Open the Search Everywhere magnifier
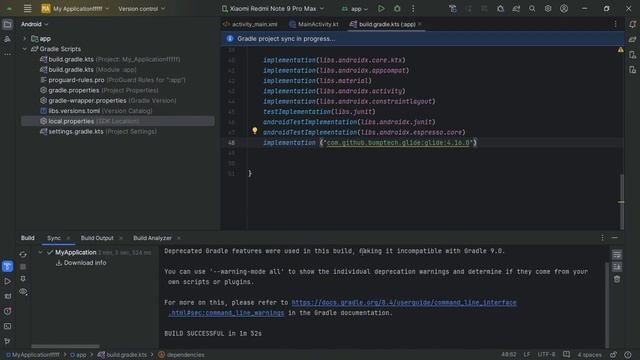The height and width of the screenshot is (360, 640). click(532, 9)
